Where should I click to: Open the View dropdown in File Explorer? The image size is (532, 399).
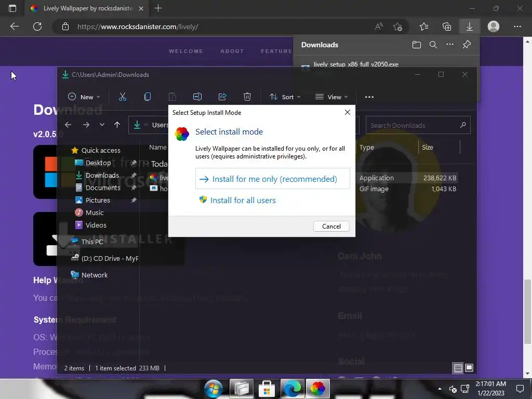(x=331, y=97)
